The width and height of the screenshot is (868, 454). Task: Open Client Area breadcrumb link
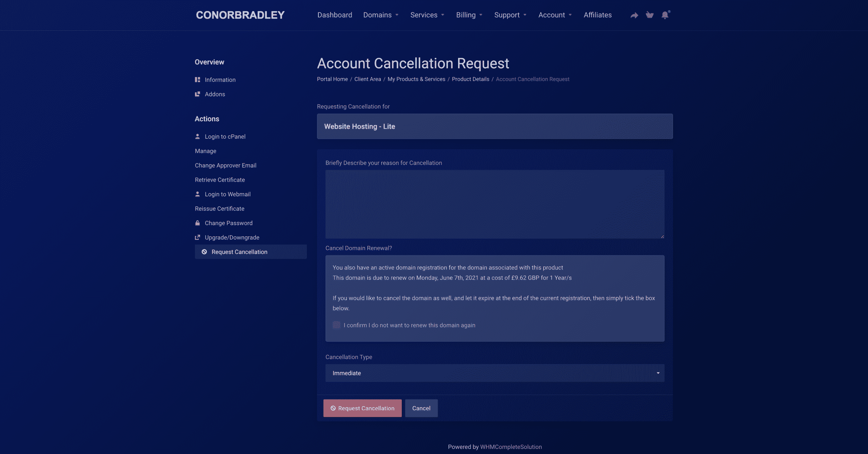tap(368, 79)
